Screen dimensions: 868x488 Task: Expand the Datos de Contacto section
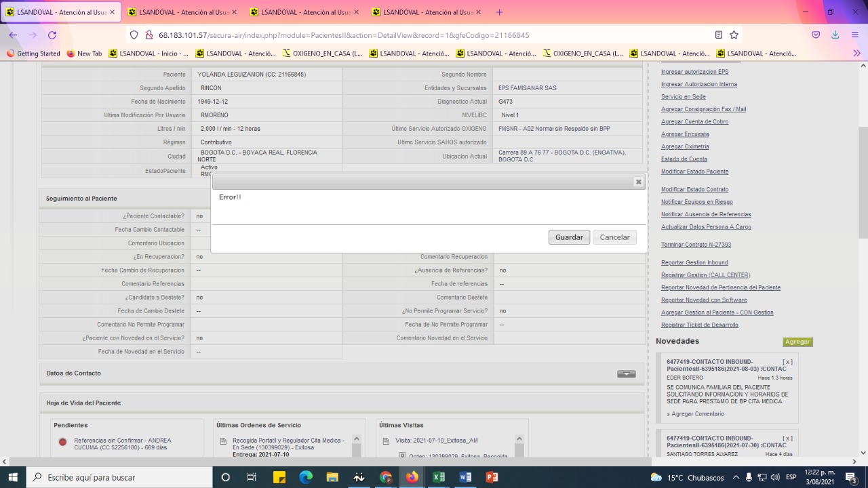click(626, 373)
